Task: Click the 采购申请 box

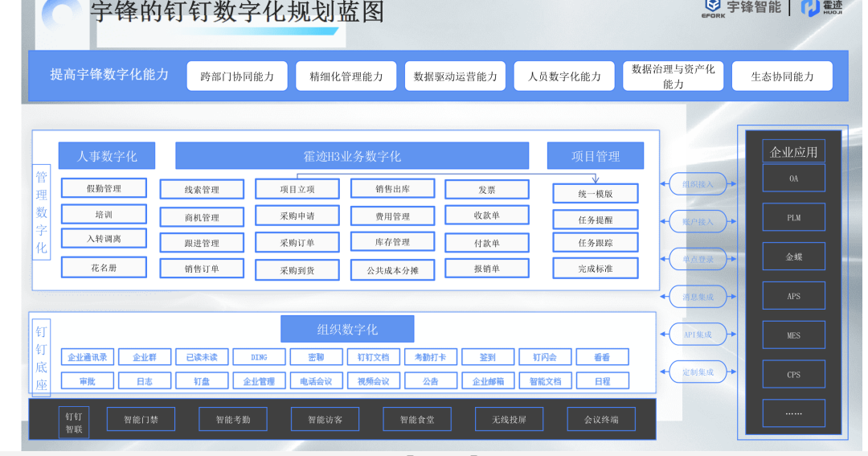Action: (x=297, y=216)
